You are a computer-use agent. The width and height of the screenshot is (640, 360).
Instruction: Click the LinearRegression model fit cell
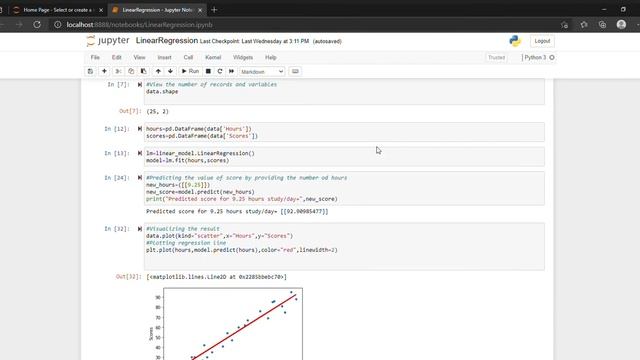pos(344,157)
